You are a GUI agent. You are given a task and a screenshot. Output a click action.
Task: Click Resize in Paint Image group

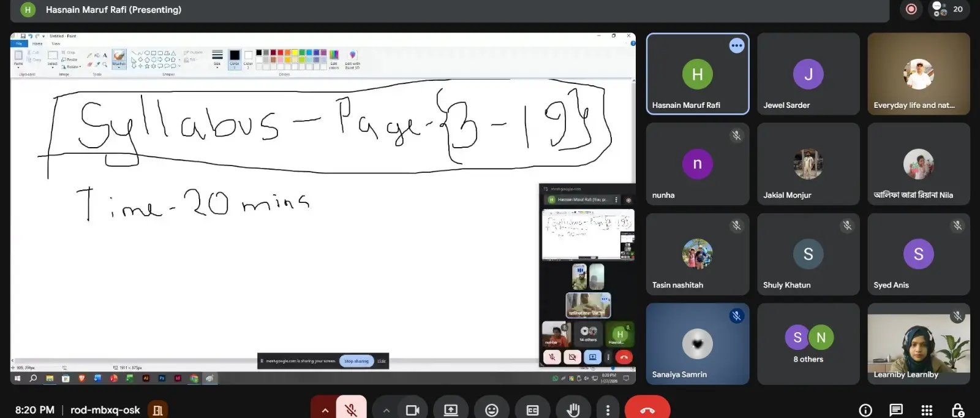point(69,59)
